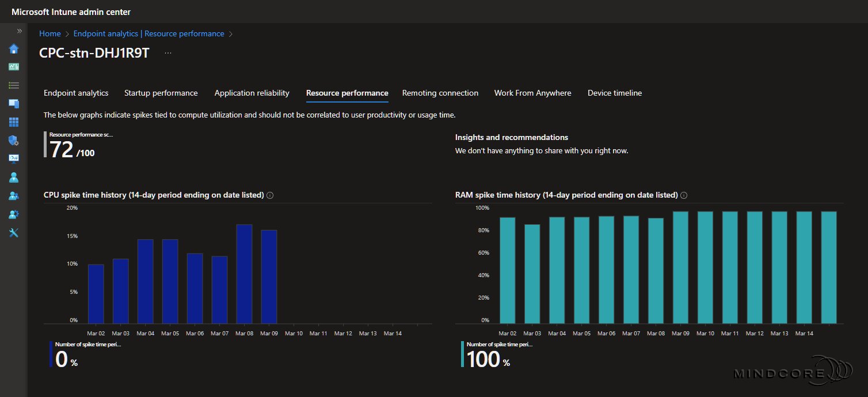Image resolution: width=868 pixels, height=397 pixels.
Task: Open the Users icon in sidebar
Action: (14, 177)
